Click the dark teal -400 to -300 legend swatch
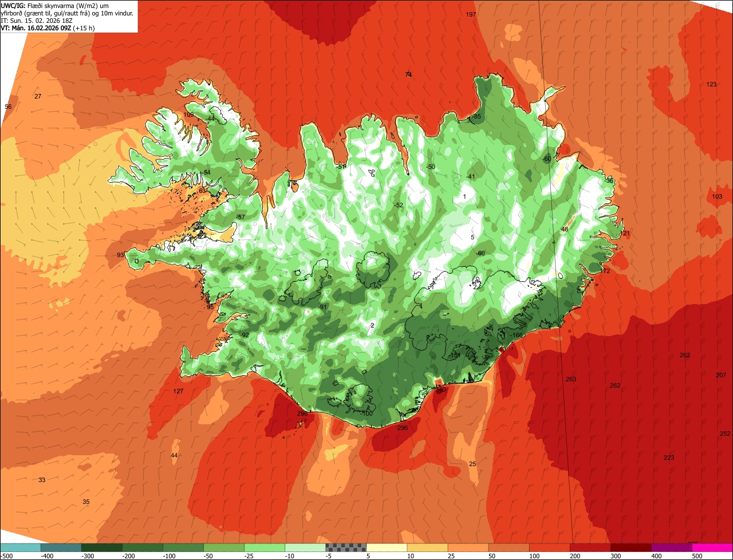Screen dimensions: 733x560 [61, 547]
